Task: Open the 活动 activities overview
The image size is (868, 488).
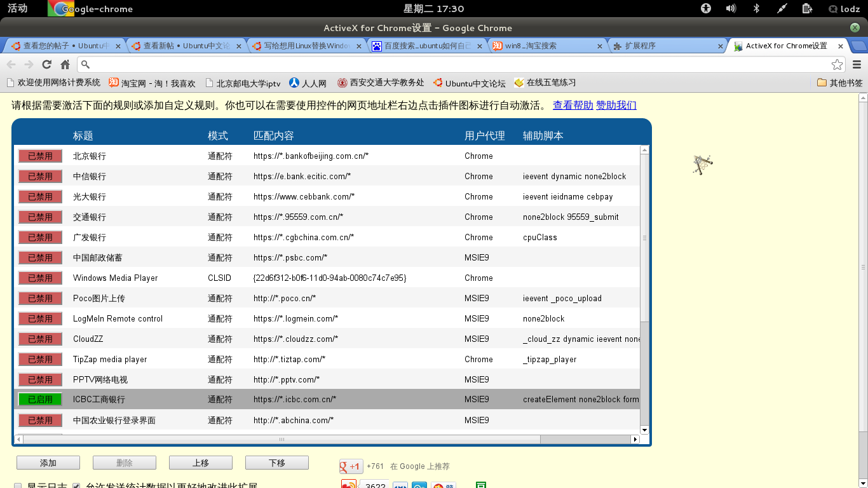Action: pyautogui.click(x=17, y=8)
